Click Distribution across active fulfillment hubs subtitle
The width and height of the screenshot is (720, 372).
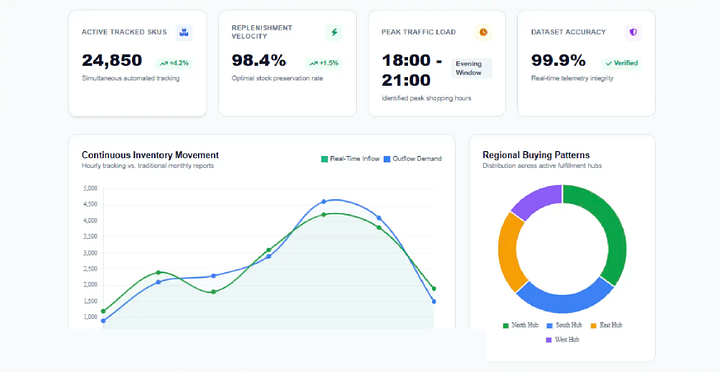click(x=542, y=166)
